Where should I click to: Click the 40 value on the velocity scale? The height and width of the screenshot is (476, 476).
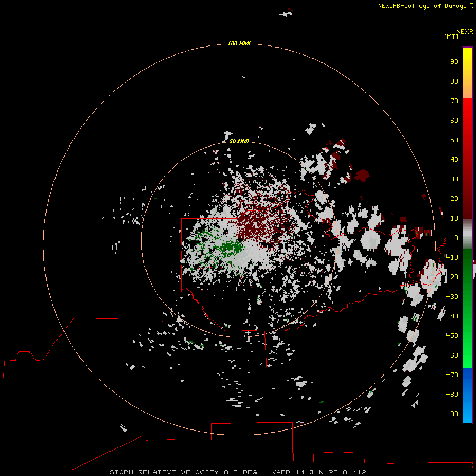click(x=454, y=159)
